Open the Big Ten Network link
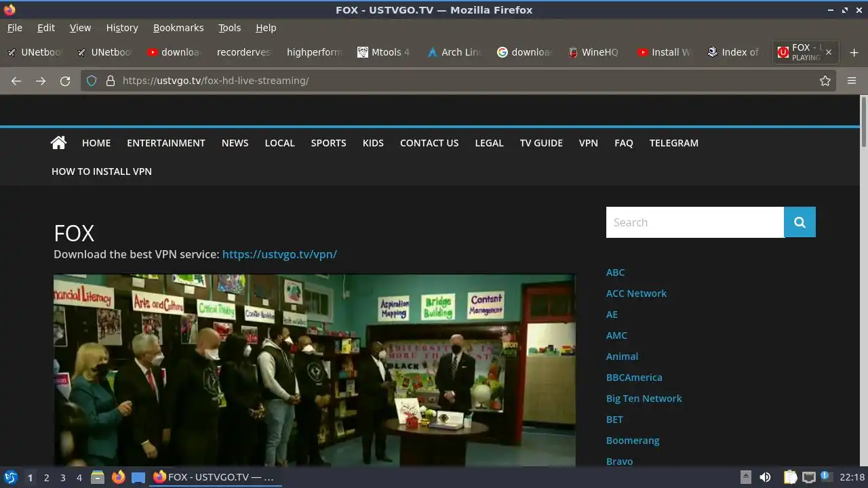 click(644, 399)
